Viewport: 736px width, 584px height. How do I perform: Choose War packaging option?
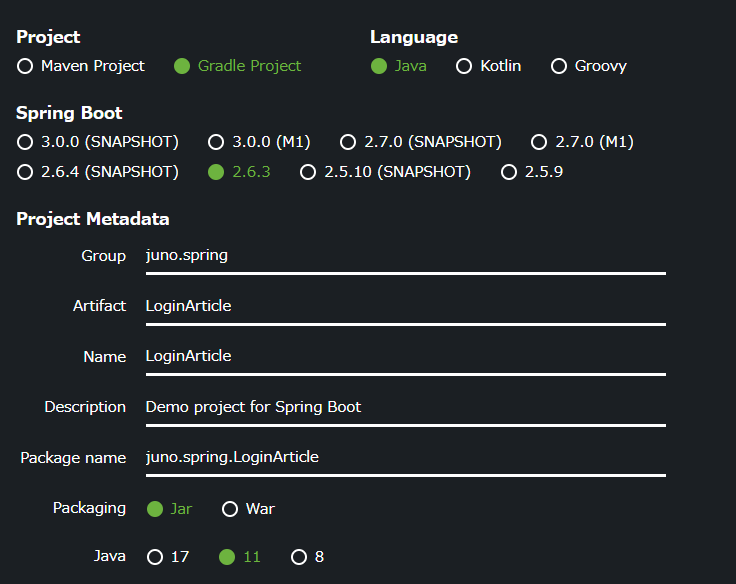point(230,509)
